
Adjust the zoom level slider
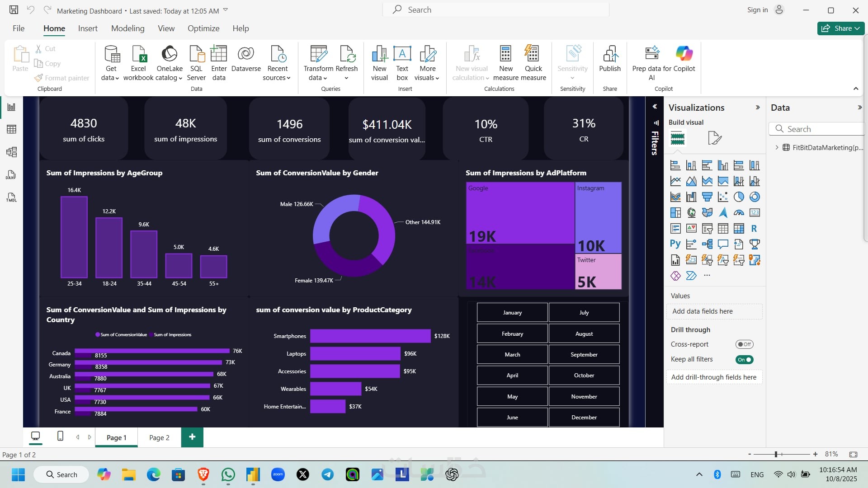coord(776,454)
